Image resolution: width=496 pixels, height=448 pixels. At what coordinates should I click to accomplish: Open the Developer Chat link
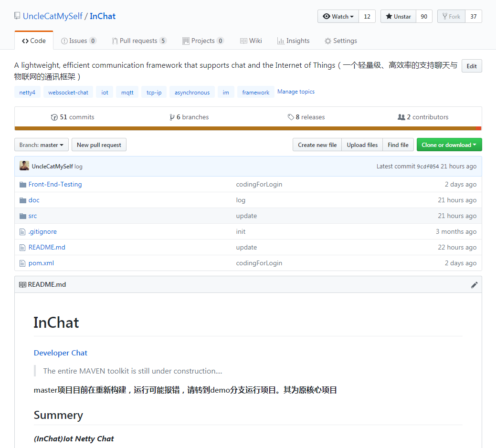(x=61, y=353)
